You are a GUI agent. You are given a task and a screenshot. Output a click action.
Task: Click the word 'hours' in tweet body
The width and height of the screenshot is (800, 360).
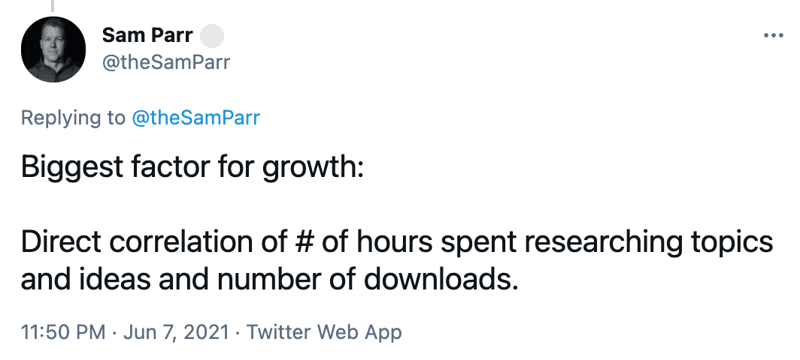click(395, 242)
